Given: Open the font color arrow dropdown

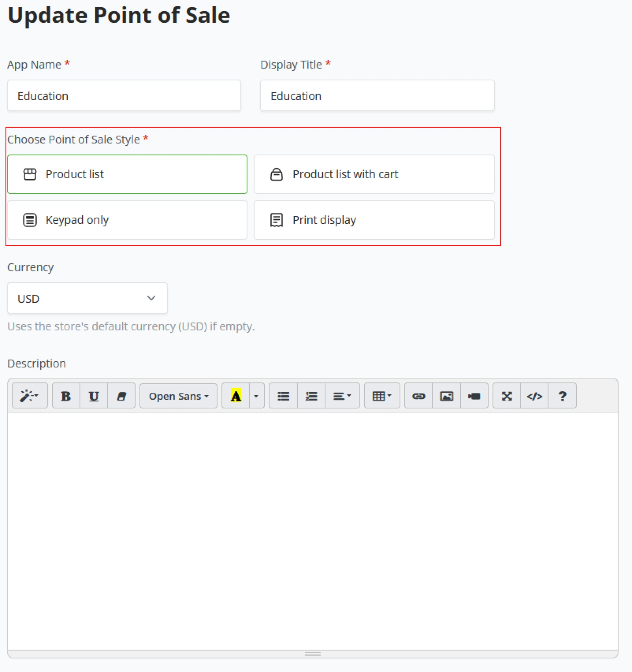Looking at the screenshot, I should 256,396.
